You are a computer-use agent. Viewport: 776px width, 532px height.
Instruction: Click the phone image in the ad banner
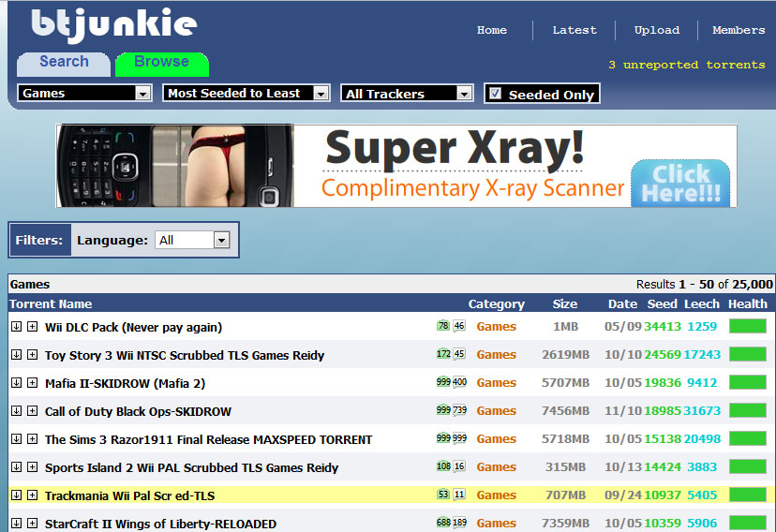point(175,166)
